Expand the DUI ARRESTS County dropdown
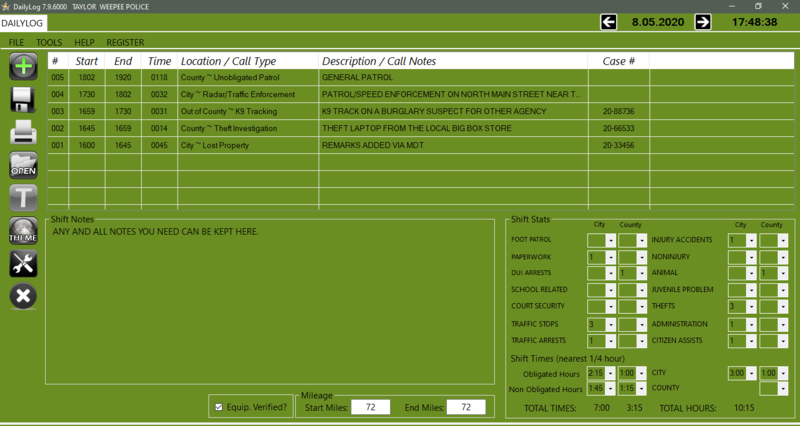 click(x=642, y=273)
